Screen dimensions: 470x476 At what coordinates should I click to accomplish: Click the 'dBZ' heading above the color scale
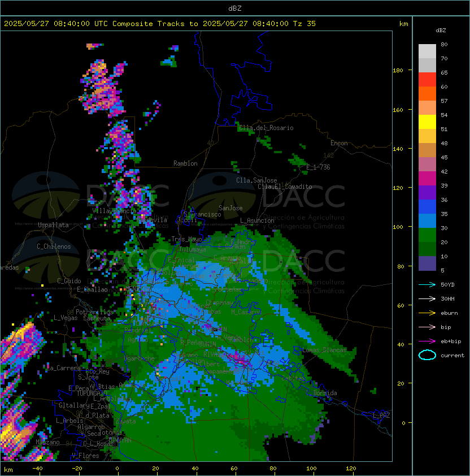click(x=441, y=31)
